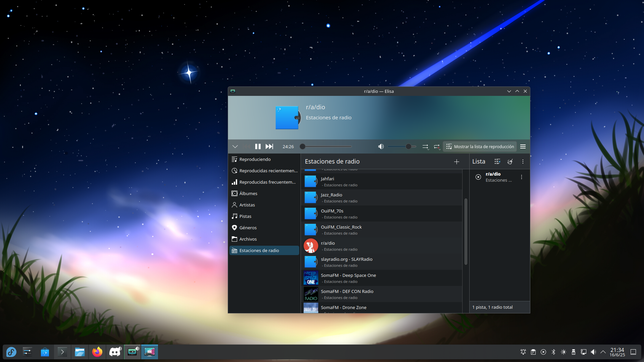Open Bluetooth settings in system tray
This screenshot has height=362, width=644.
pyautogui.click(x=553, y=352)
